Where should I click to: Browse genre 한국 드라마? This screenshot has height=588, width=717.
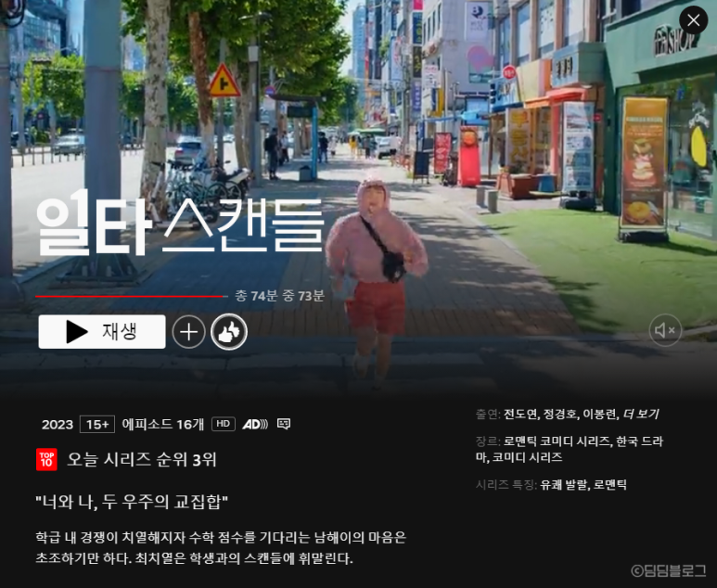tap(570, 449)
